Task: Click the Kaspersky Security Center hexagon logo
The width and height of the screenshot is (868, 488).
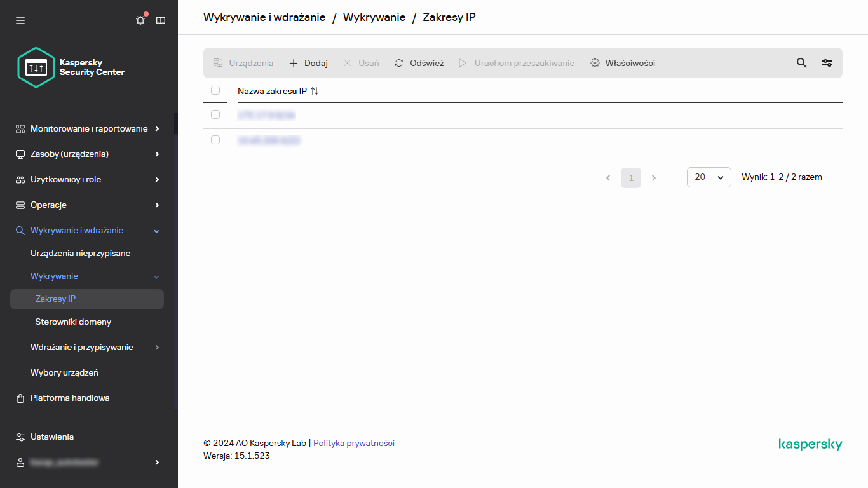Action: pos(36,67)
